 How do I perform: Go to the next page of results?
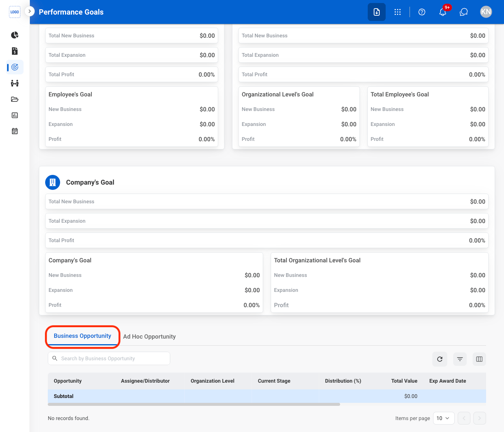click(480, 418)
